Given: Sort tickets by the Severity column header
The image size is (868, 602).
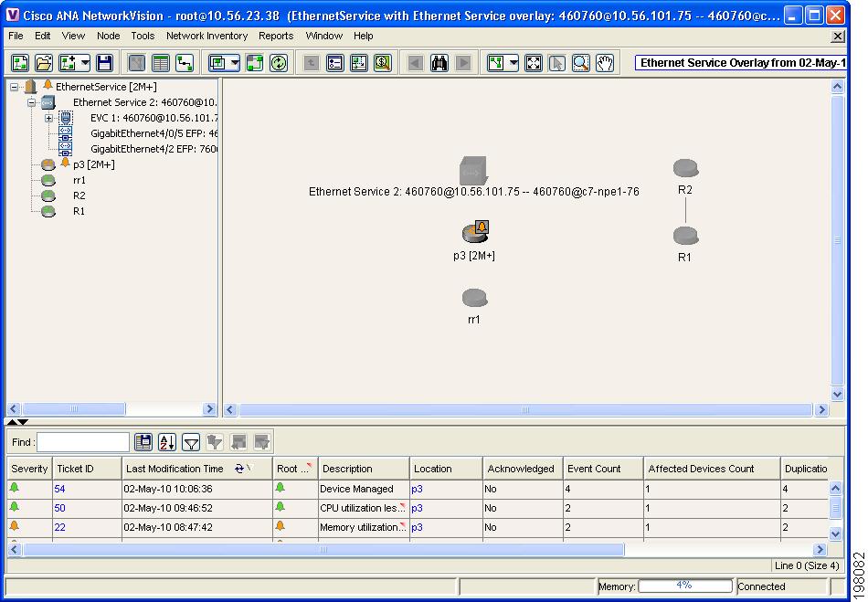Looking at the screenshot, I should (x=29, y=469).
